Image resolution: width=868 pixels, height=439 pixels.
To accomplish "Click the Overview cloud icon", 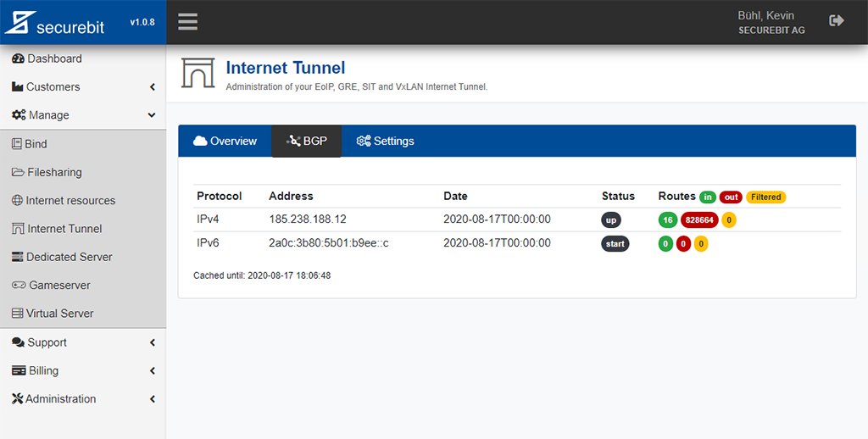I will [x=200, y=142].
